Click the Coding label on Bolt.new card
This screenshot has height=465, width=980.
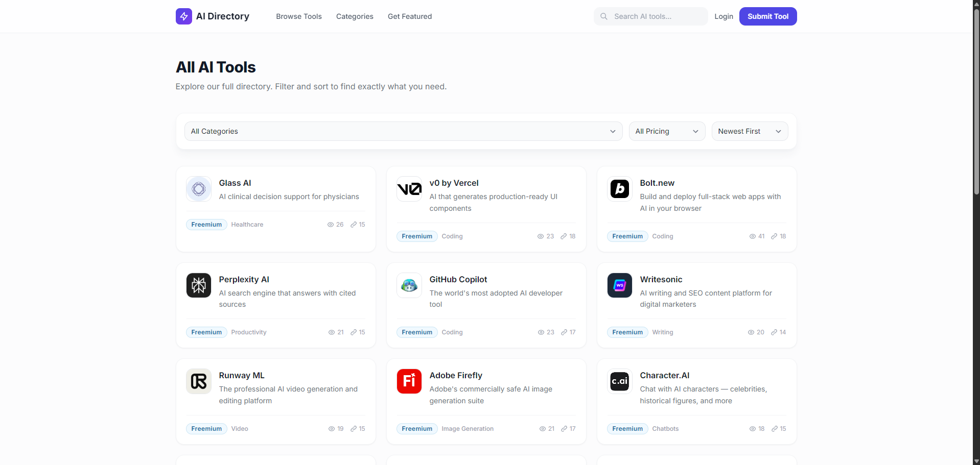pos(663,236)
